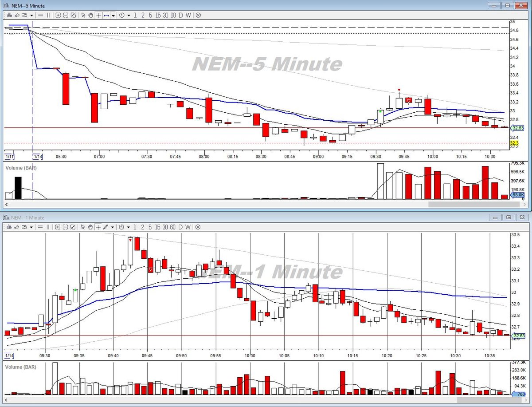Zoom in on the 5 Minute chart
Screen dimensions: 532x407
click(58, 15)
